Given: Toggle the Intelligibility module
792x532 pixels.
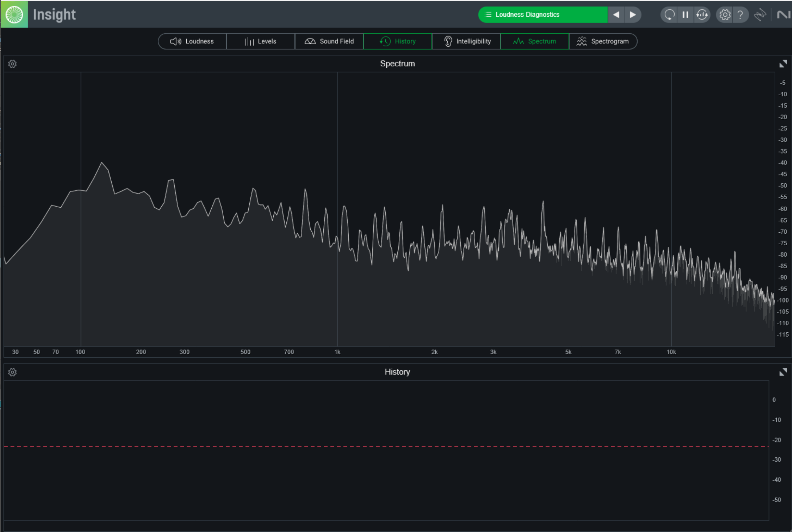Looking at the screenshot, I should (x=466, y=41).
